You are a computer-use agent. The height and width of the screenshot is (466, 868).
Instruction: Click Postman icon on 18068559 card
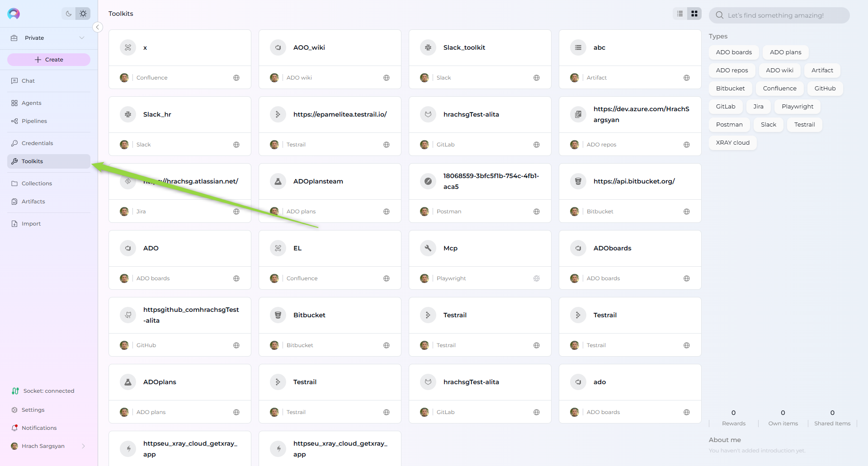[x=428, y=181]
